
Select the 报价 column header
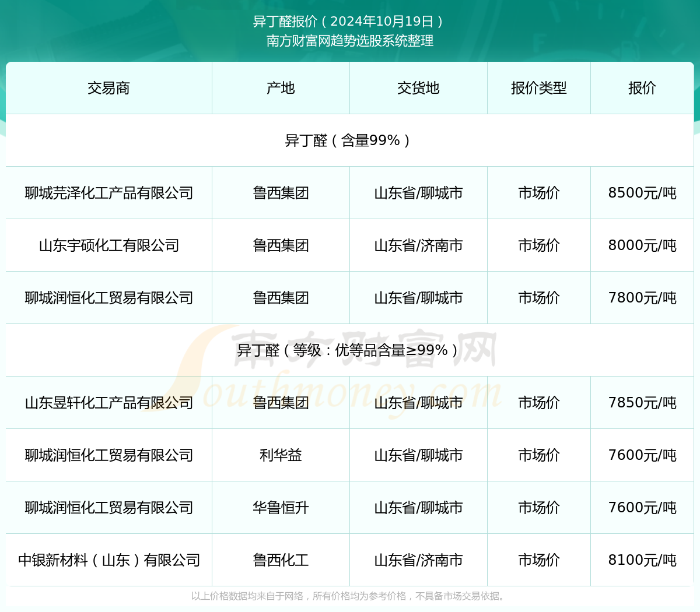tap(642, 88)
